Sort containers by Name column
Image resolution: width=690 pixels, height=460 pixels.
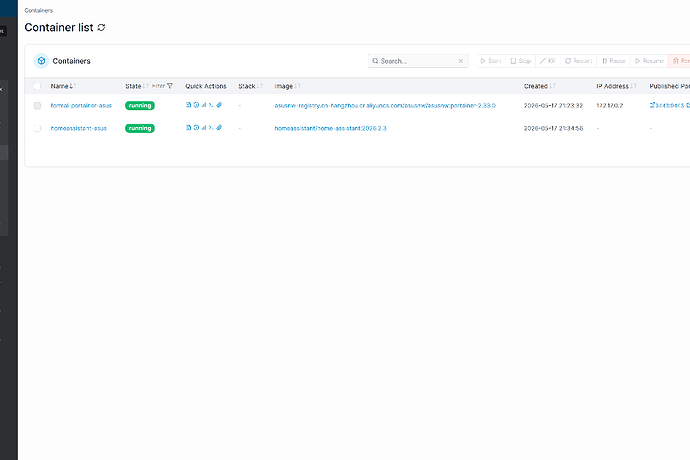pyautogui.click(x=63, y=86)
